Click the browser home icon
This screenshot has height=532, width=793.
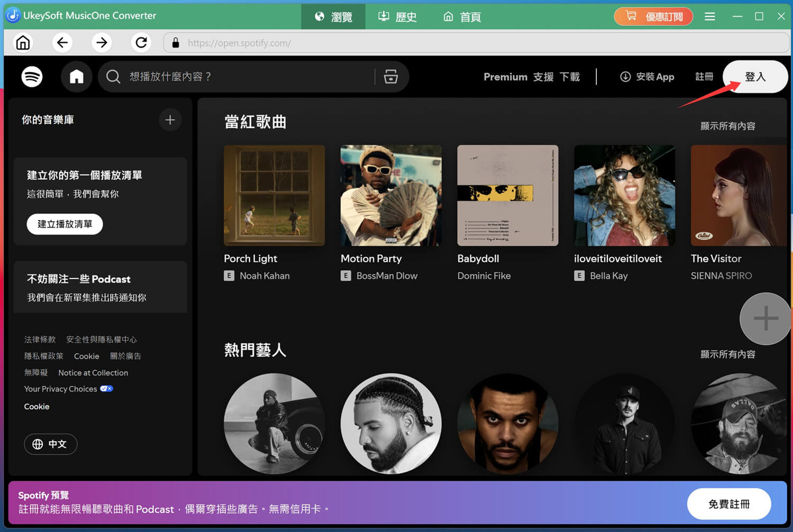tap(23, 42)
